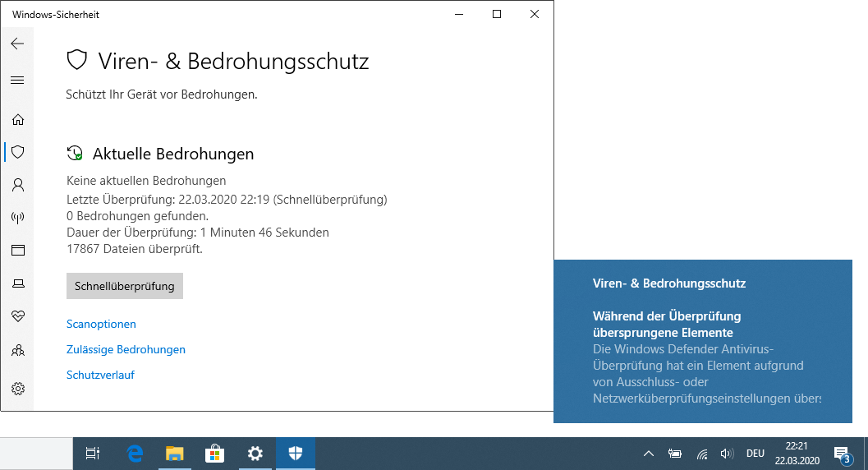Open File Explorer from taskbar
The width and height of the screenshot is (868, 470).
click(x=174, y=454)
